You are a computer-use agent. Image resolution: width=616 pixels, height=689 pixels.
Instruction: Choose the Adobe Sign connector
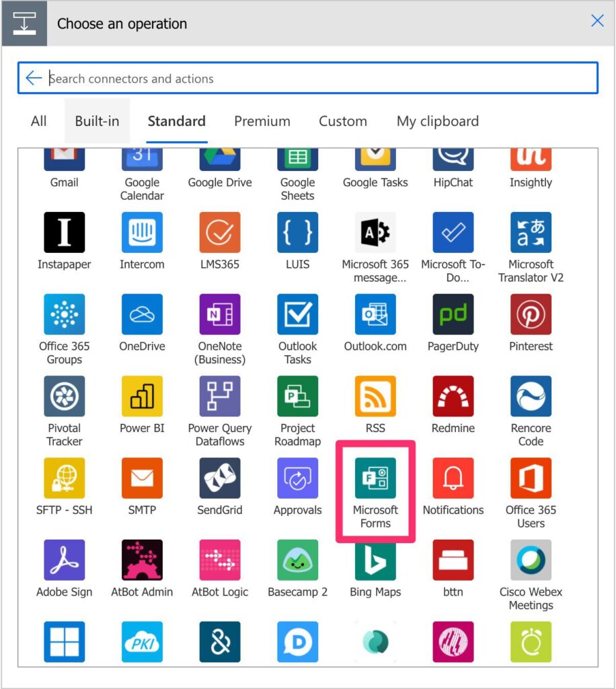tap(65, 560)
